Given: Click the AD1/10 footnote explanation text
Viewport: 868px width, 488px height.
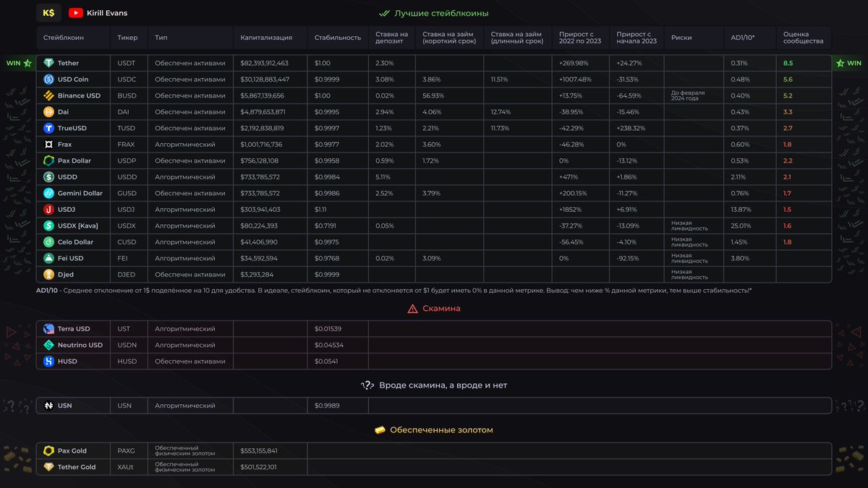Looking at the screenshot, I should [394, 290].
